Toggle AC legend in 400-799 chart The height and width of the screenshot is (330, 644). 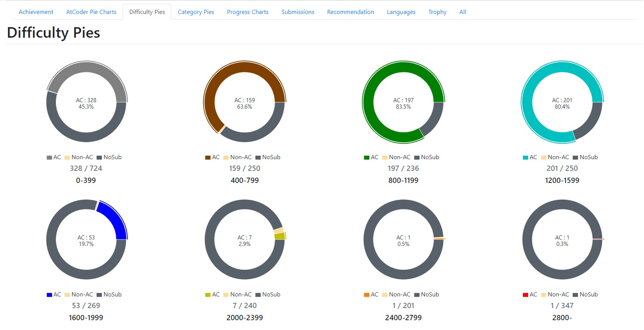(x=212, y=157)
